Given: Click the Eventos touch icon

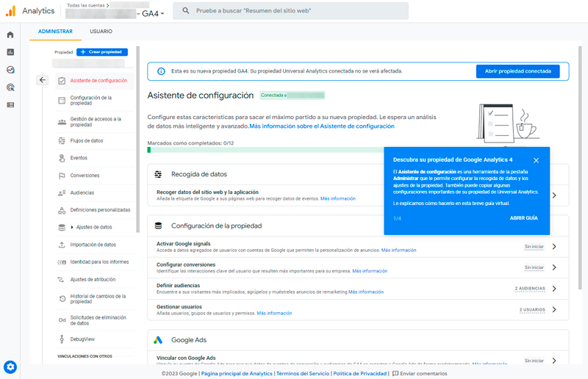Looking at the screenshot, I should pos(62,158).
